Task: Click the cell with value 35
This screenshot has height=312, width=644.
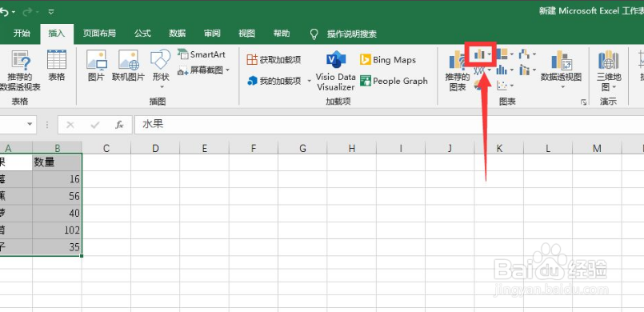Action: click(57, 246)
